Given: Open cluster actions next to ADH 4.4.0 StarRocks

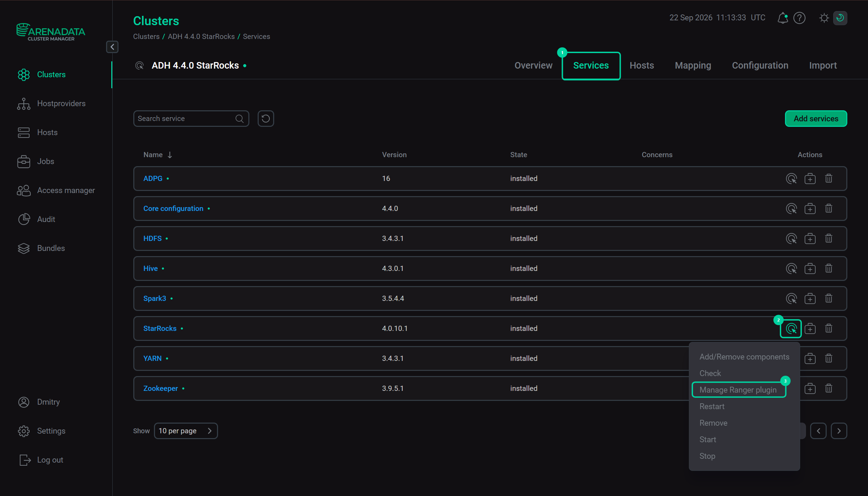Looking at the screenshot, I should click(139, 65).
